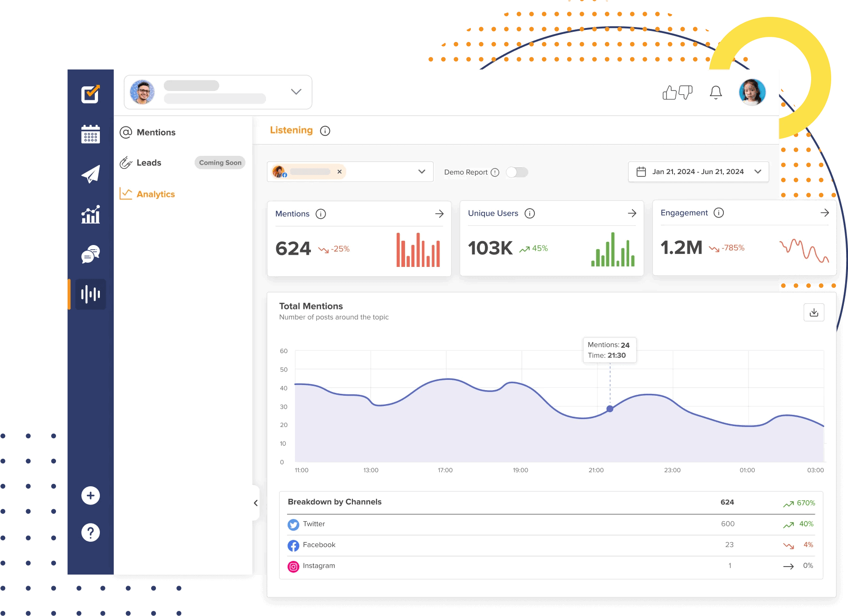Expand the profile filter dropdown
The image size is (848, 616).
point(421,172)
